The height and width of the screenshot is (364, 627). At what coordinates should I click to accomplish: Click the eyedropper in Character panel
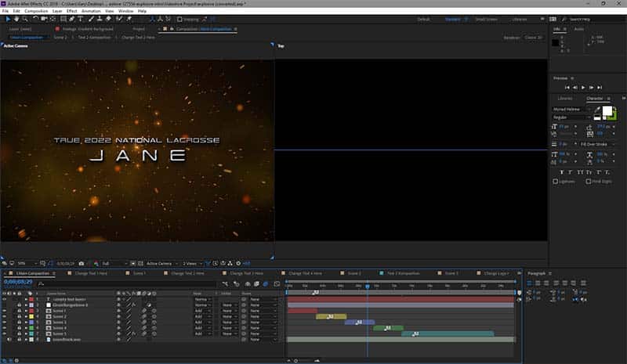pyautogui.click(x=598, y=110)
